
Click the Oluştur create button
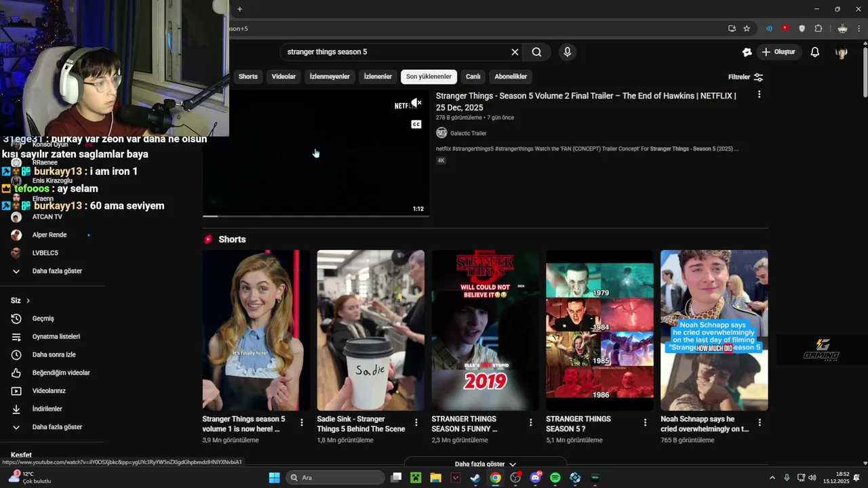778,52
